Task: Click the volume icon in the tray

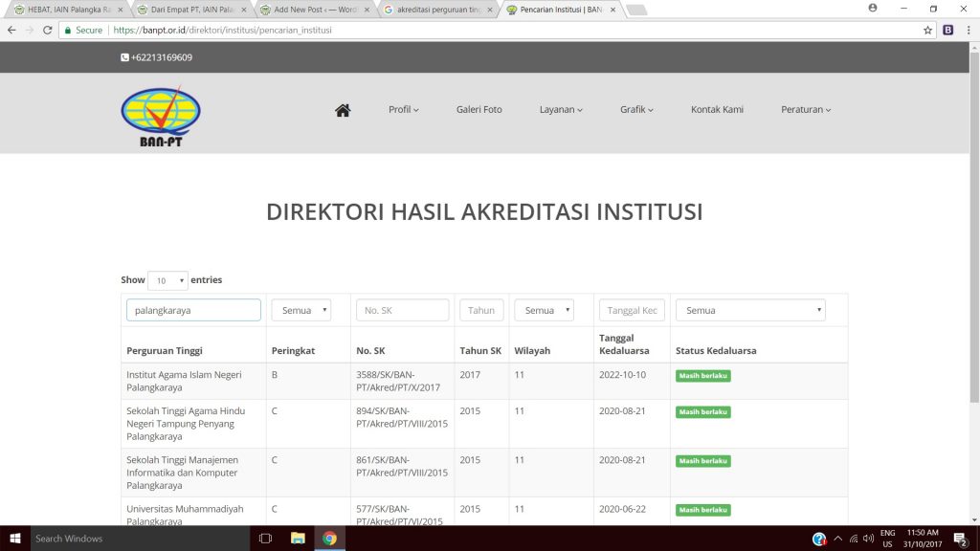Action: (869, 539)
